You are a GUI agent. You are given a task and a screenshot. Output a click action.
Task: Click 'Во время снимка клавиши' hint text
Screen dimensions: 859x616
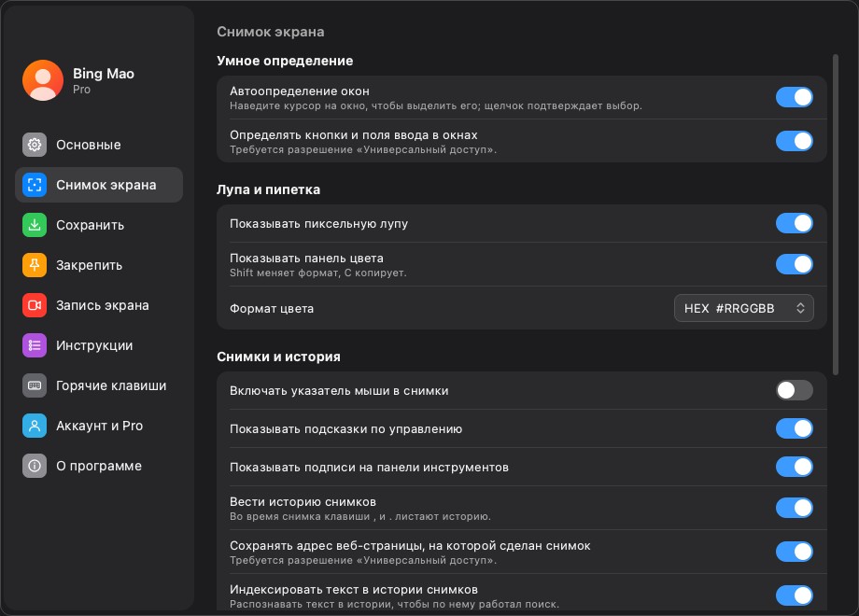(359, 516)
